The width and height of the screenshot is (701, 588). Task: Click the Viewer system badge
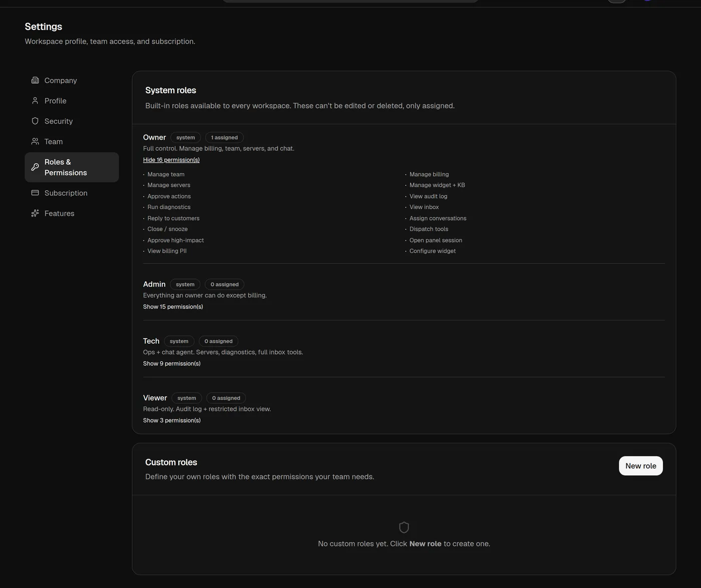[187, 398]
